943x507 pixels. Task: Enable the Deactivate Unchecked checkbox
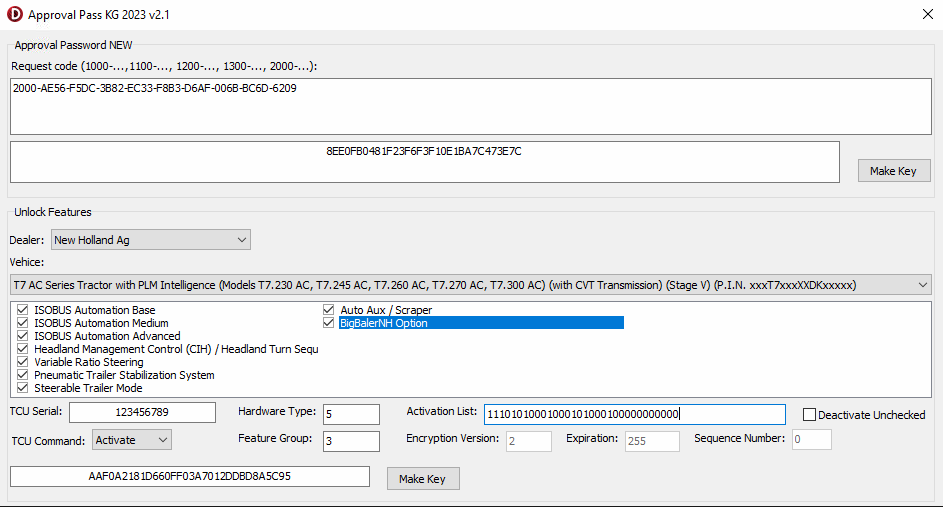pos(809,414)
